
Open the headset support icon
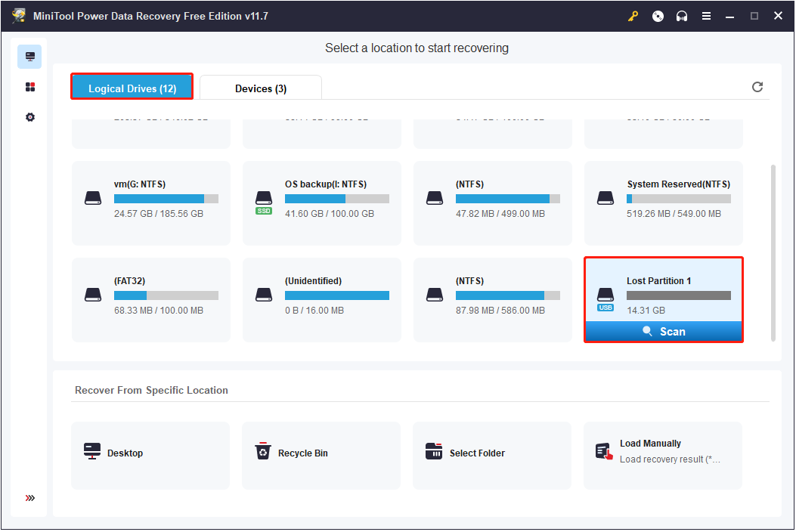click(682, 16)
